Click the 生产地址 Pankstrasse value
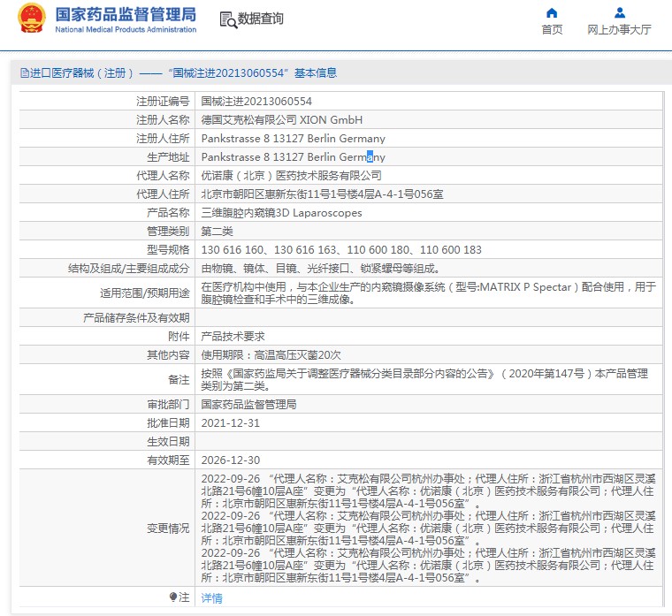The height and width of the screenshot is (616, 672). coord(294,157)
